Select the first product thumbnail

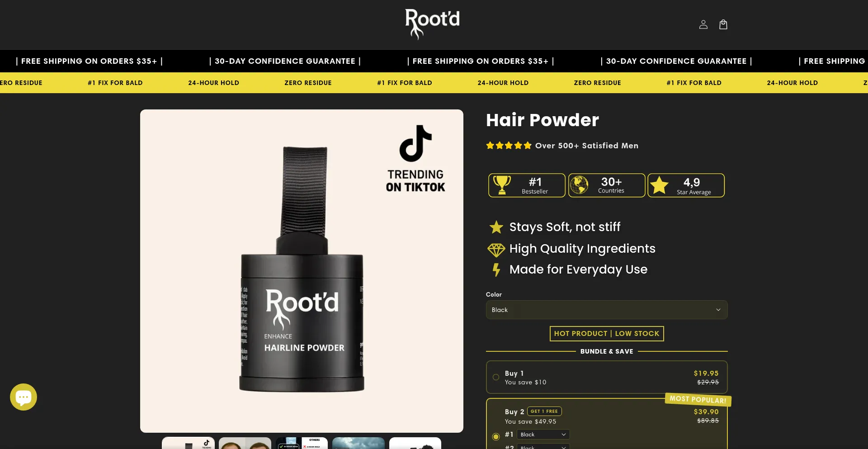pos(189,443)
